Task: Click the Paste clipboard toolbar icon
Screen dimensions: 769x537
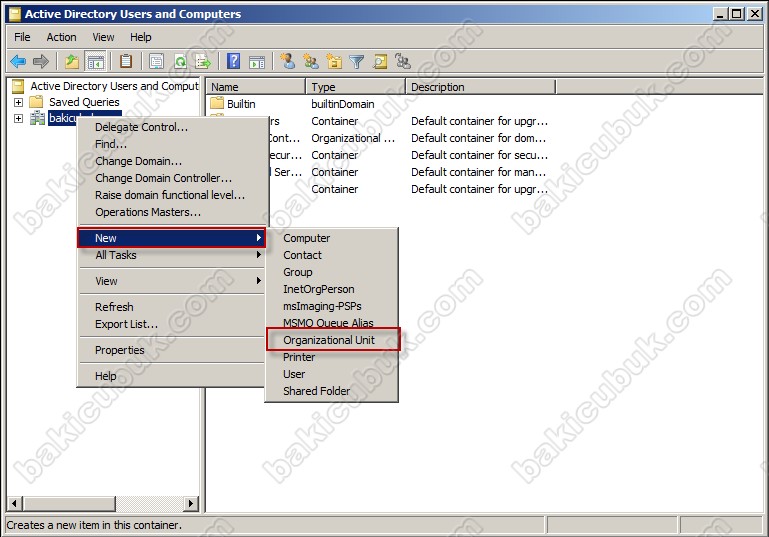Action: [x=126, y=61]
